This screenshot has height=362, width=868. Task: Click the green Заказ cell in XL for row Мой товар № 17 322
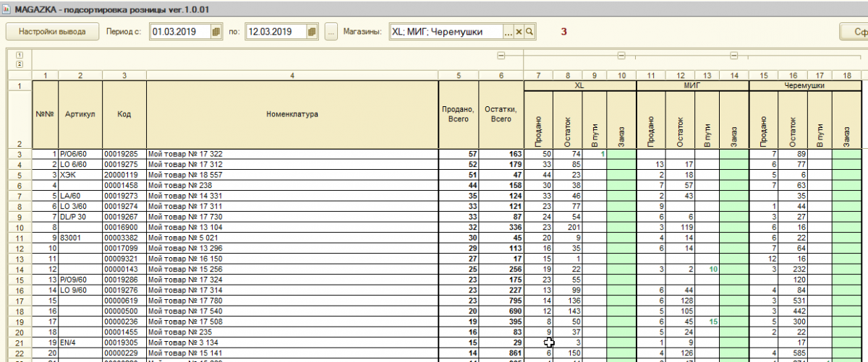pos(621,154)
